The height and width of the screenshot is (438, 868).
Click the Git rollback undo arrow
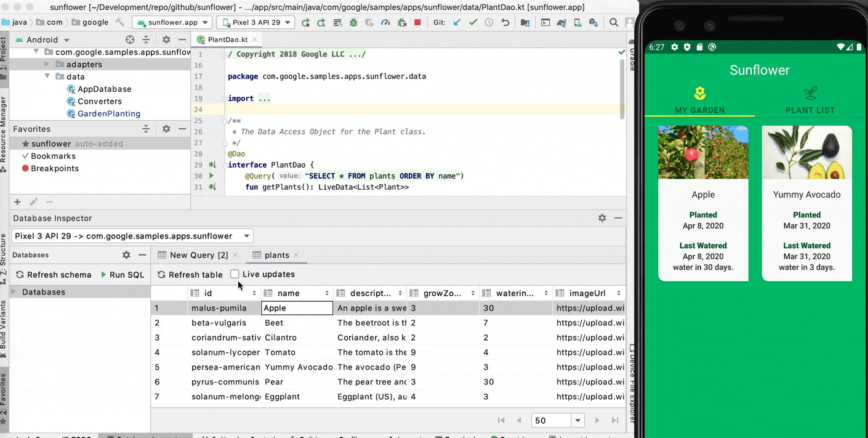[505, 23]
